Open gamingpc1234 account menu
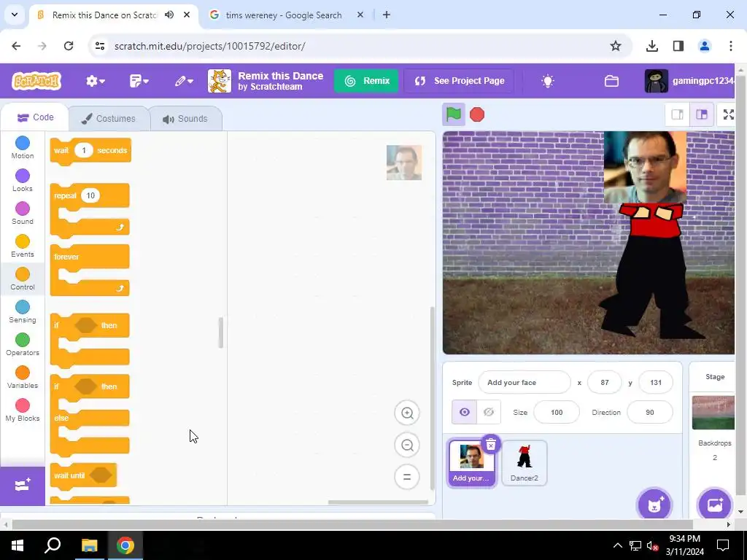The image size is (747, 560). 689,81
